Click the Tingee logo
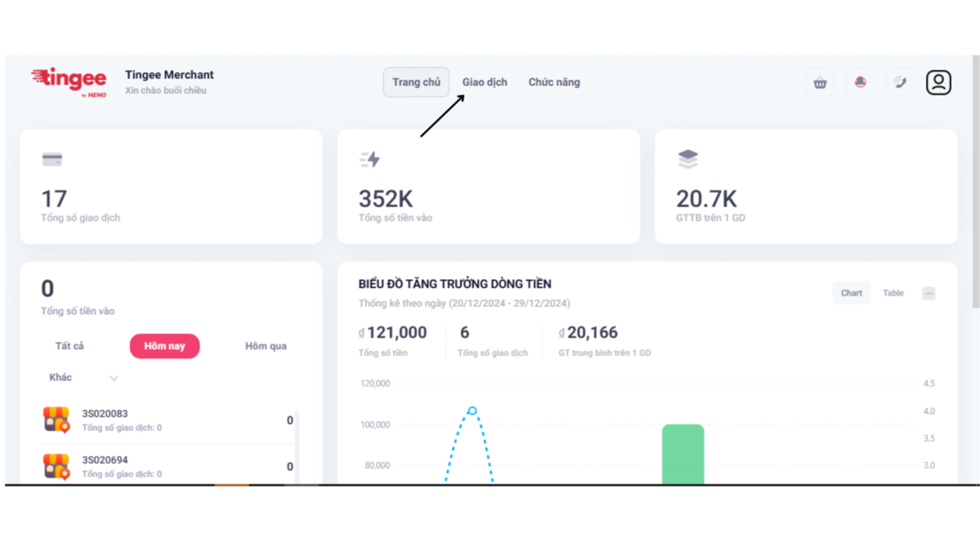 pos(69,81)
